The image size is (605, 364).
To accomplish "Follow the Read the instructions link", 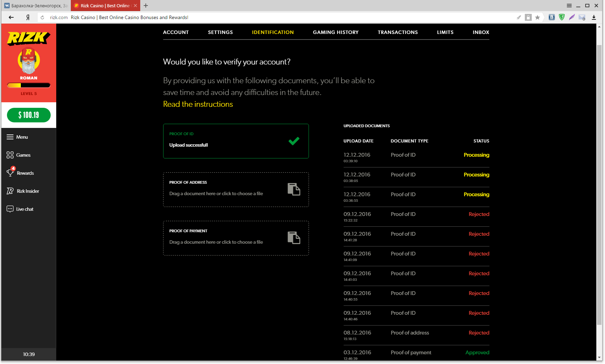I will [x=198, y=104].
